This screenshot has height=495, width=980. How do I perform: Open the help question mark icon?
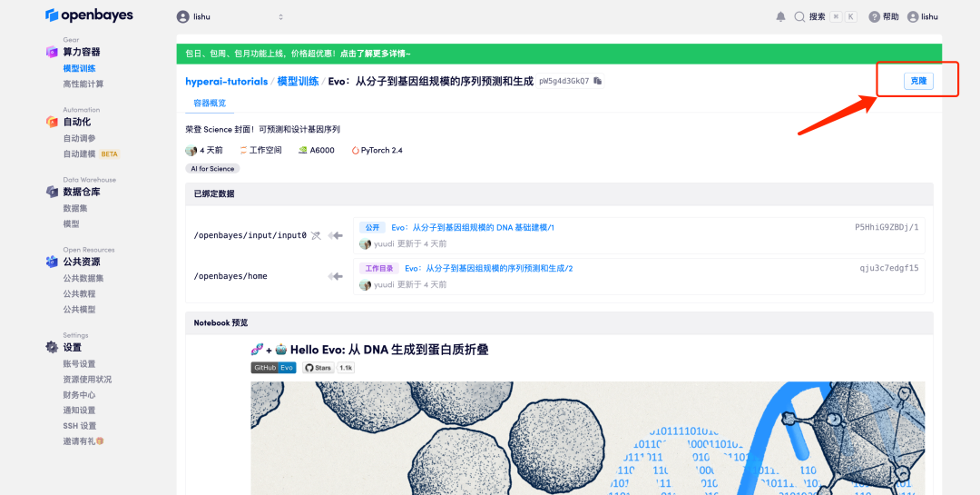click(874, 16)
